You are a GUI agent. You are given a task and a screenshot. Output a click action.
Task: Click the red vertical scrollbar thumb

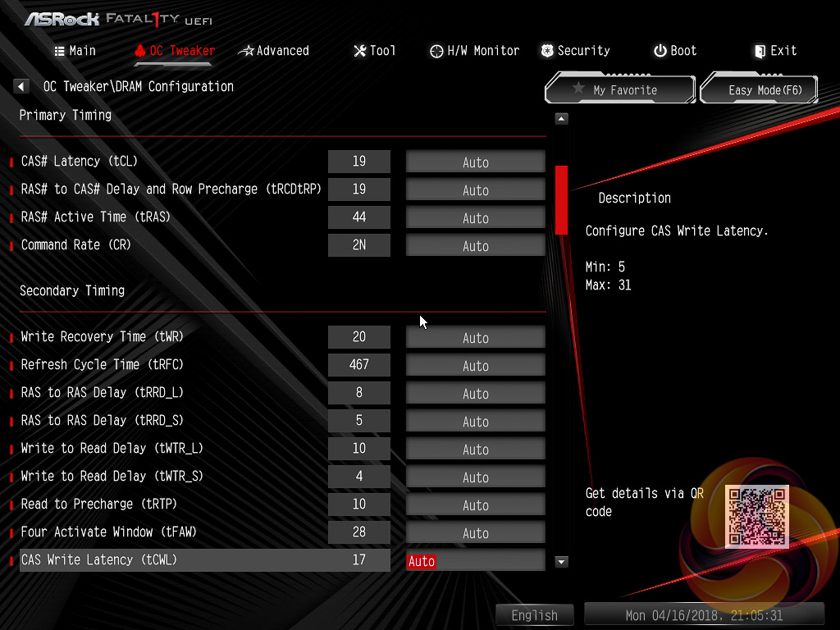click(562, 199)
